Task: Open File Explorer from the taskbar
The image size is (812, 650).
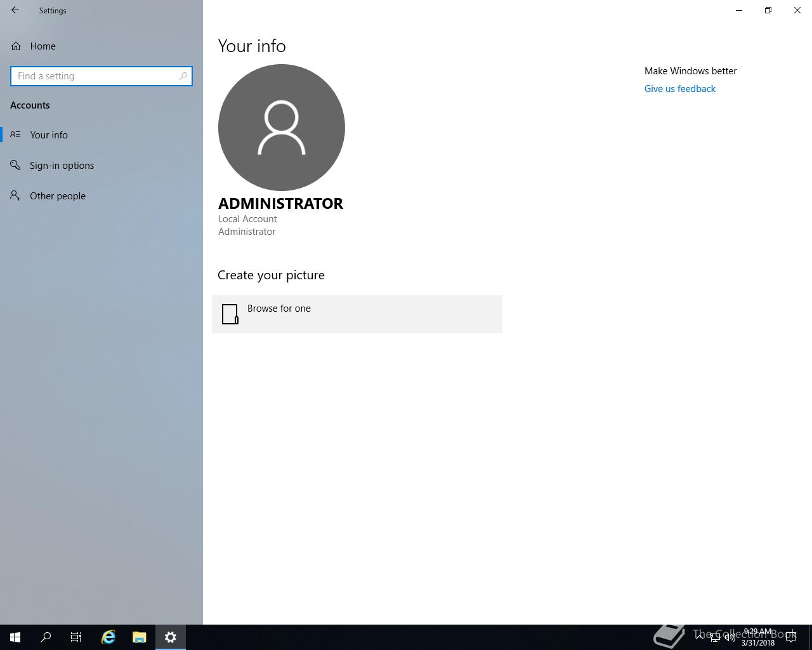Action: (140, 637)
